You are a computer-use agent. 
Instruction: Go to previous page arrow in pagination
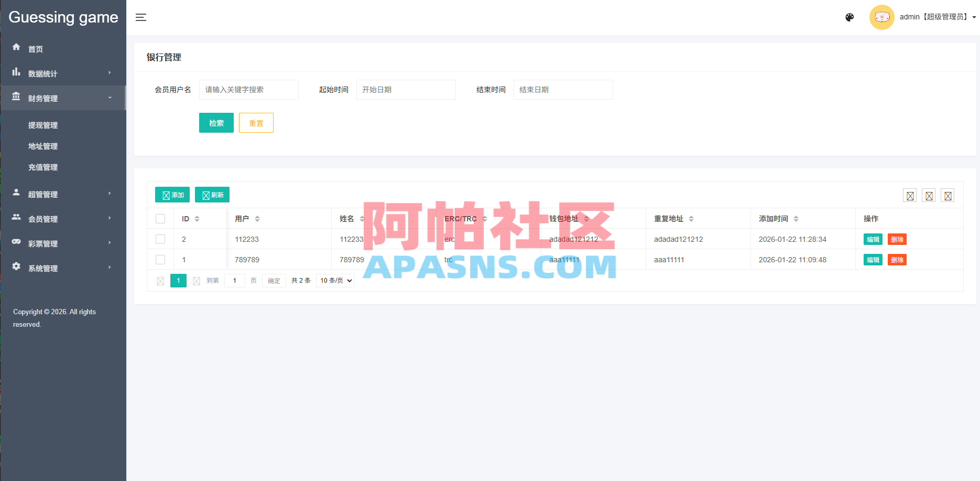160,281
